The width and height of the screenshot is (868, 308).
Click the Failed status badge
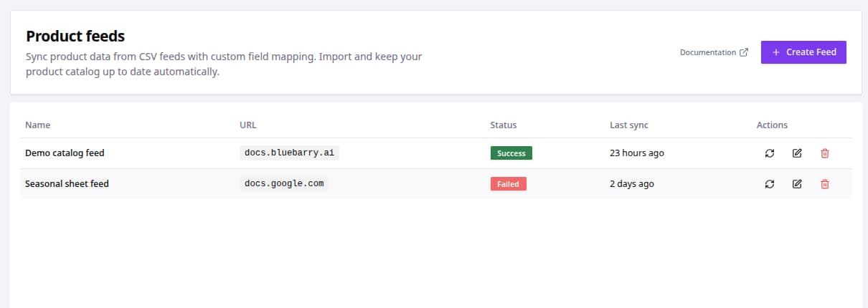click(x=509, y=184)
